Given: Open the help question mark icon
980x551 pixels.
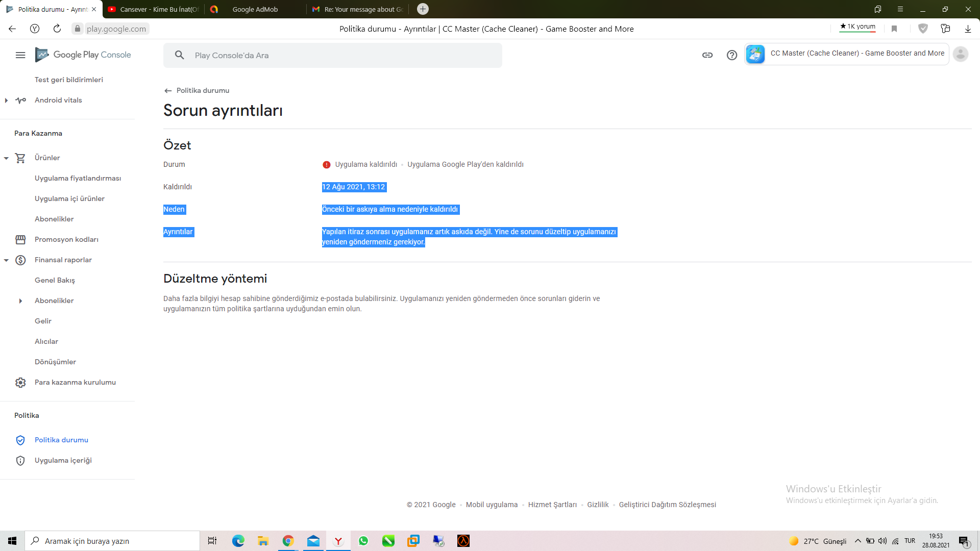Looking at the screenshot, I should pos(732,55).
